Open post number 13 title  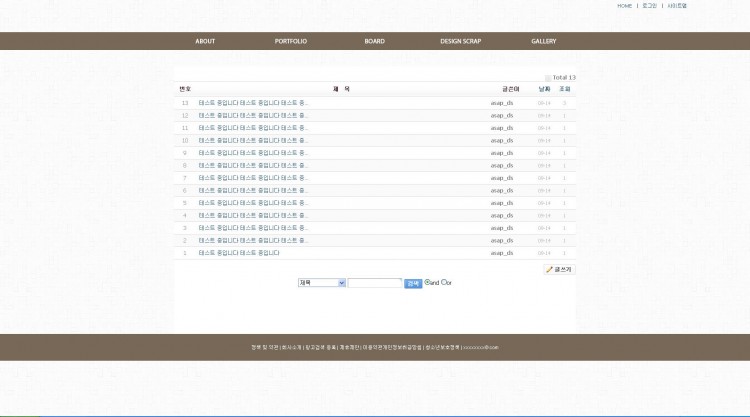click(x=253, y=103)
